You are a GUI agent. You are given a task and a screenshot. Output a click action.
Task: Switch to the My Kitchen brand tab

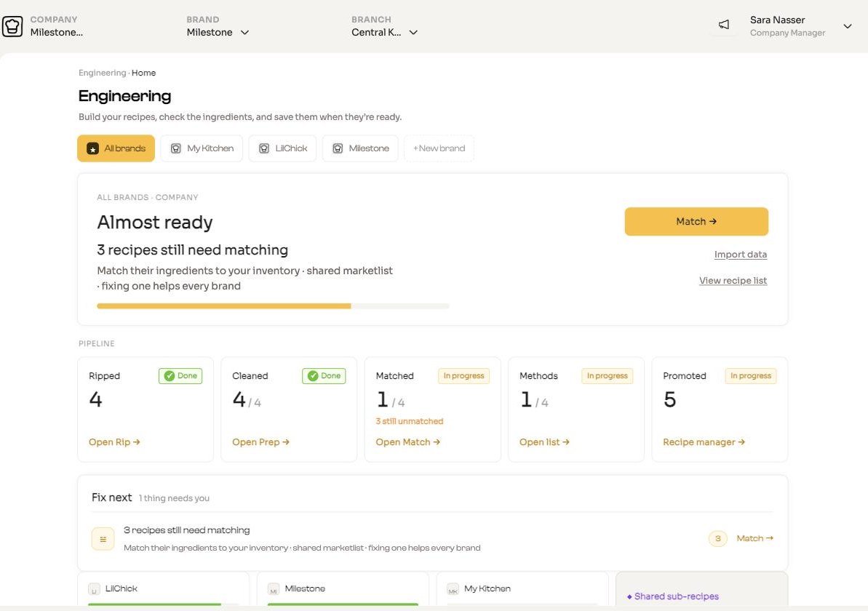202,148
